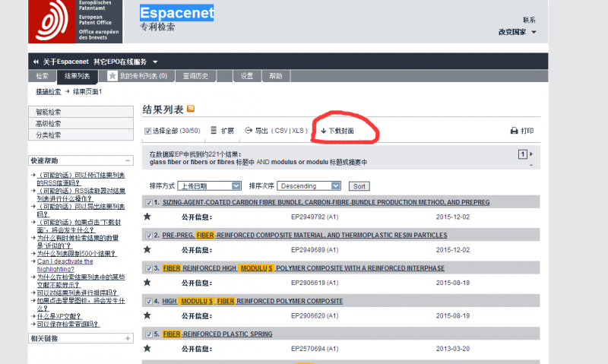
Task: Open the 帮助 tab
Action: click(x=276, y=76)
